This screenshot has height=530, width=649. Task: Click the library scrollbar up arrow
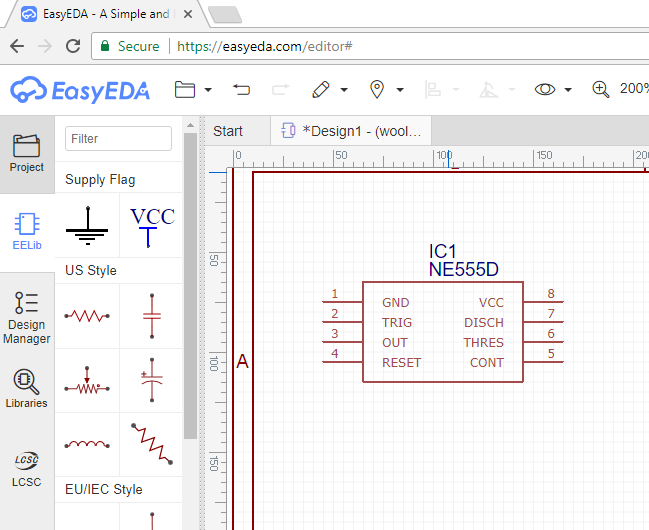click(190, 125)
